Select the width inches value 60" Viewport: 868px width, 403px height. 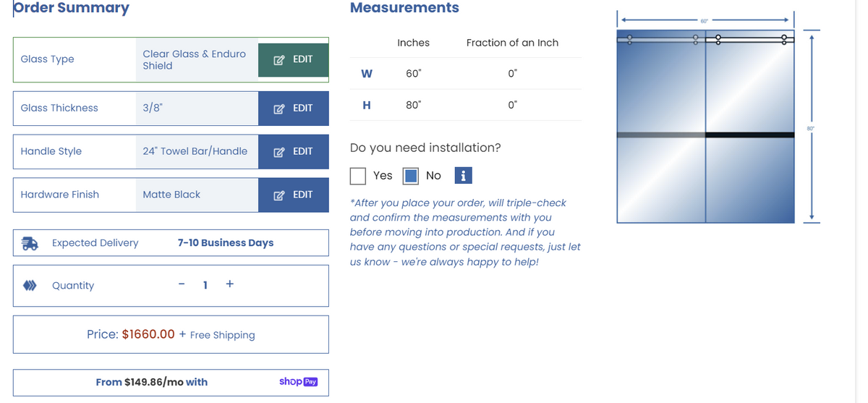413,74
